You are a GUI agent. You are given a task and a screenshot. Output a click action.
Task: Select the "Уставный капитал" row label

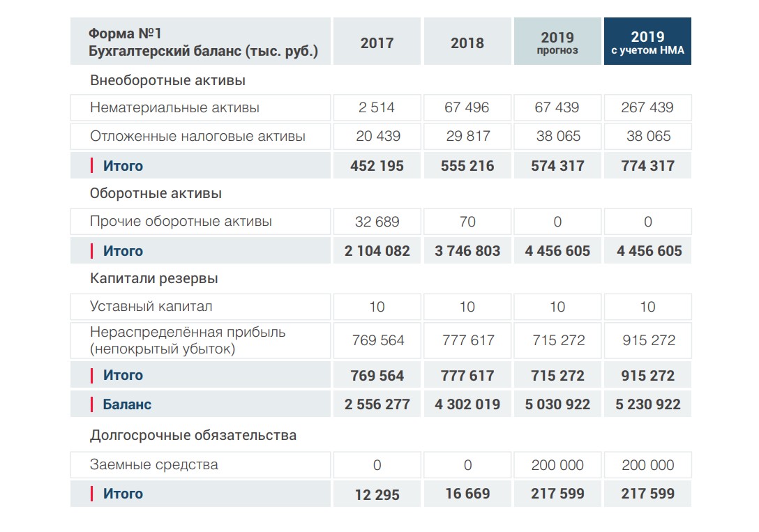151,307
